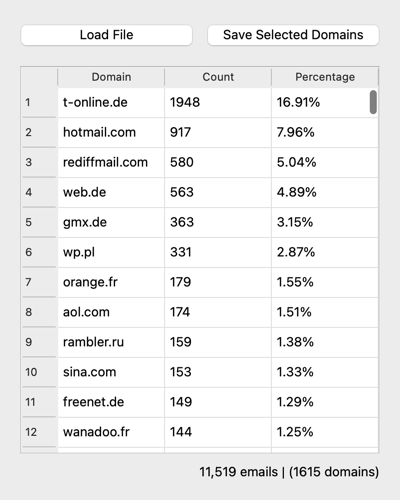Select the gmx.de domain cell
The image size is (400, 500).
111,222
